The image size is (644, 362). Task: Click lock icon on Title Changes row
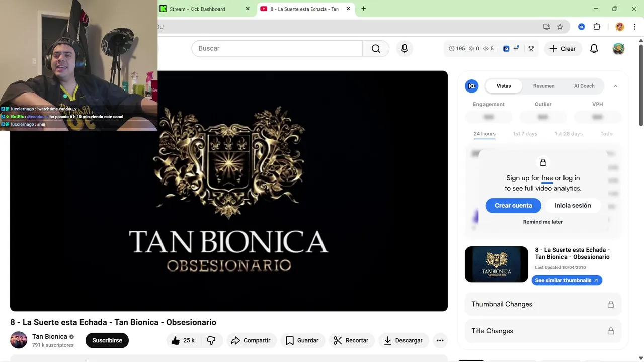click(611, 331)
